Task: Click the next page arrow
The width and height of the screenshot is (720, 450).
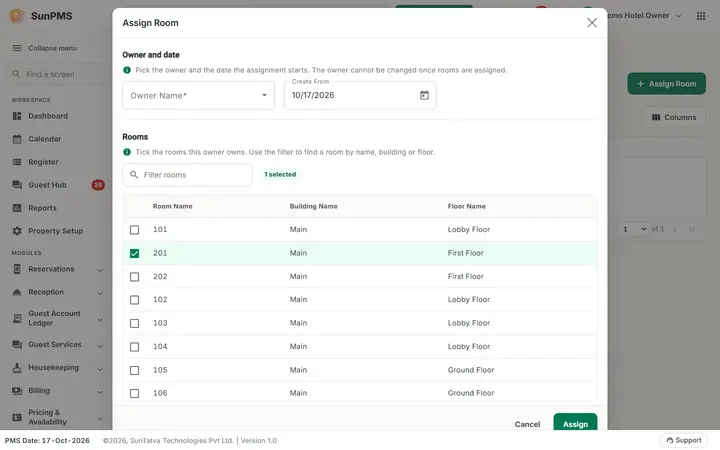Action: point(675,229)
